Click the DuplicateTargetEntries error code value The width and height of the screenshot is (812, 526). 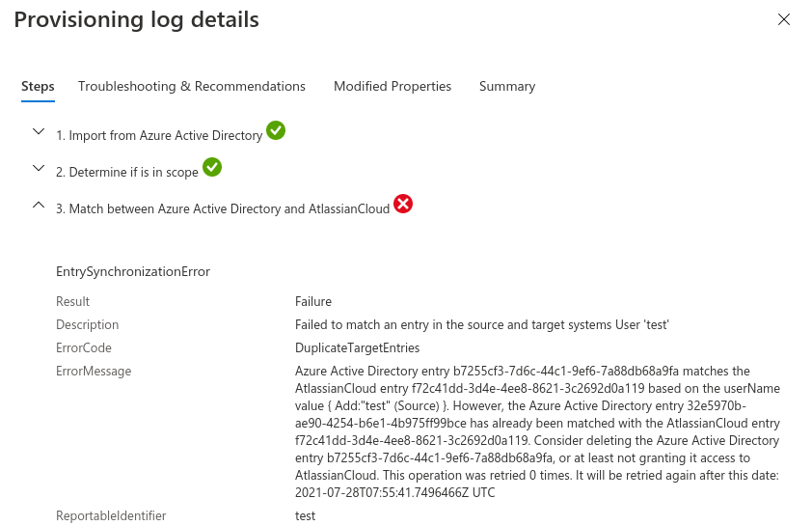(x=357, y=347)
